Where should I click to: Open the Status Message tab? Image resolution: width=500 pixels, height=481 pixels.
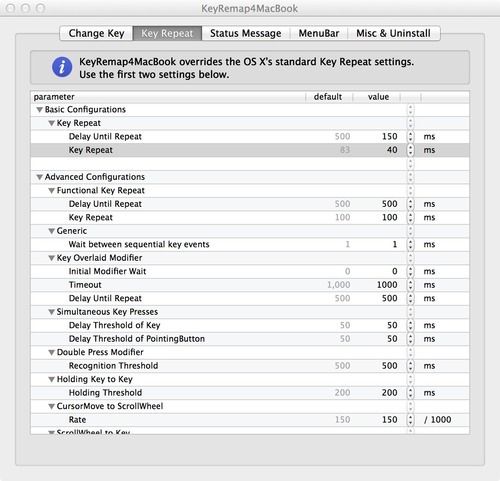[246, 33]
